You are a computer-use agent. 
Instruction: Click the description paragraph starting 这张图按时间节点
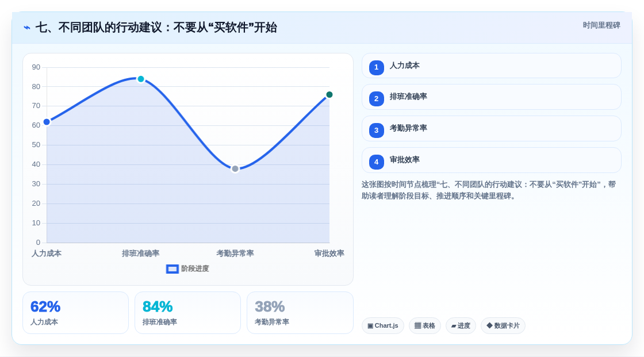(x=489, y=190)
